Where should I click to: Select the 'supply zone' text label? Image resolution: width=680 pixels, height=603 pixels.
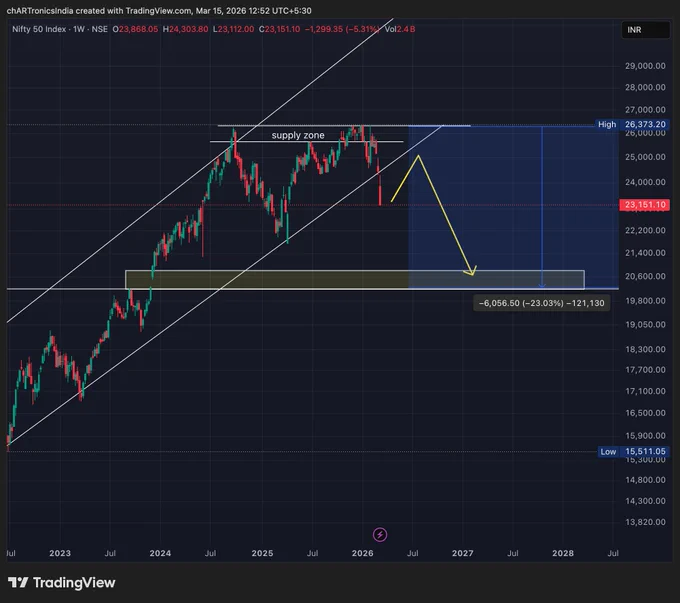(298, 135)
